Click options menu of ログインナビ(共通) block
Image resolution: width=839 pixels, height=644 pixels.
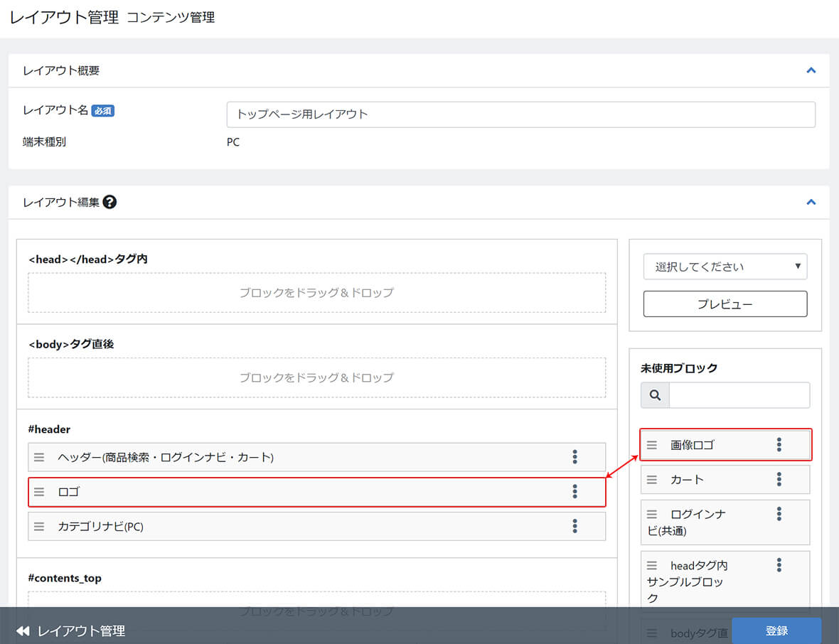[x=779, y=514]
